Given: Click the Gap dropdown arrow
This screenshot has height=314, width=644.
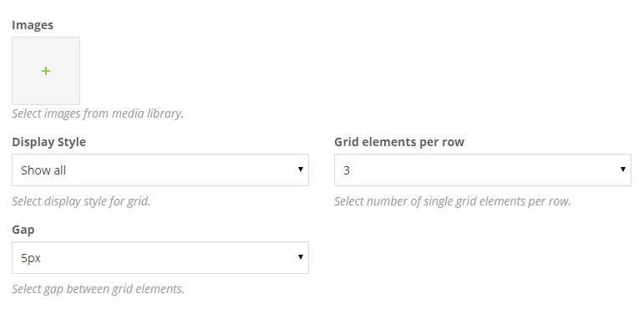Looking at the screenshot, I should 301,257.
